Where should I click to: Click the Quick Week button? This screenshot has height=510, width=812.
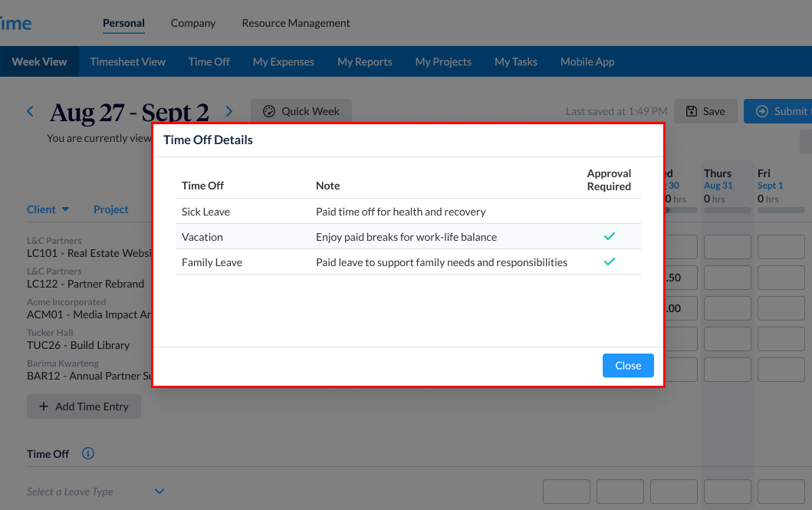[301, 111]
